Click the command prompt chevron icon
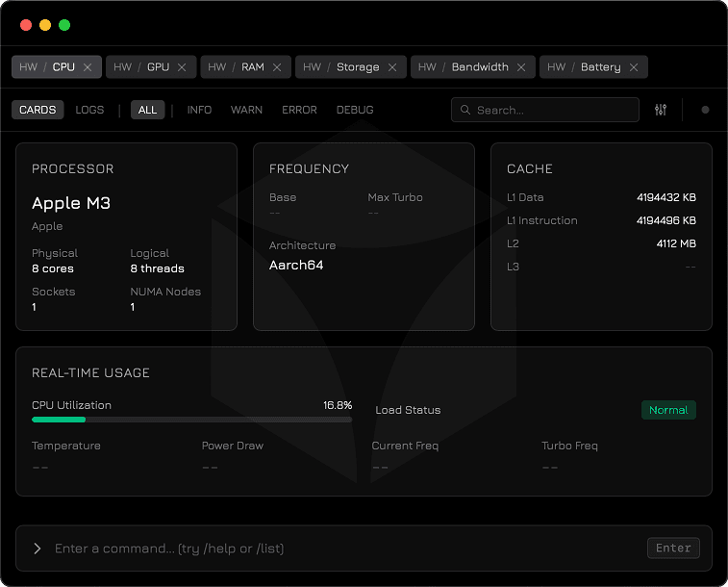 pyautogui.click(x=38, y=549)
